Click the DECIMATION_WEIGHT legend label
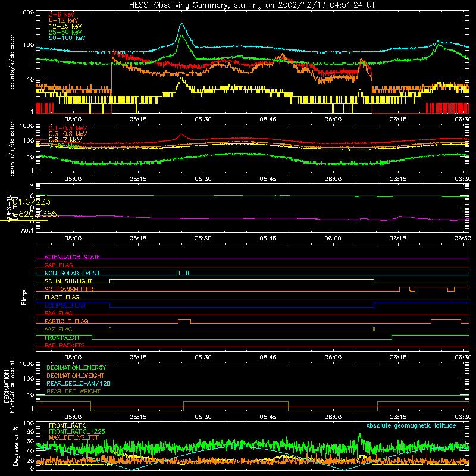This screenshot has height=476, width=476. pyautogui.click(x=76, y=375)
